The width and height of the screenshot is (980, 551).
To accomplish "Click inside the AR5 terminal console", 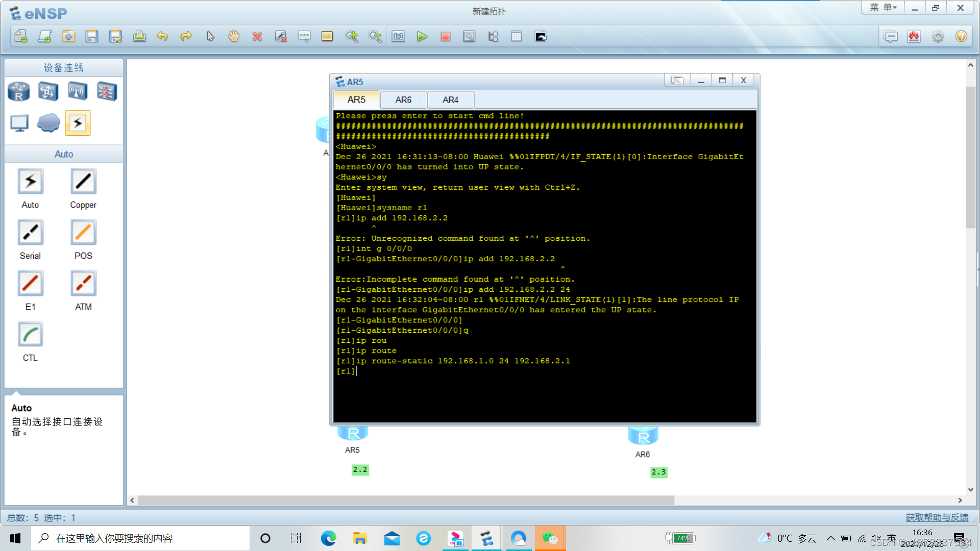I will (x=545, y=266).
